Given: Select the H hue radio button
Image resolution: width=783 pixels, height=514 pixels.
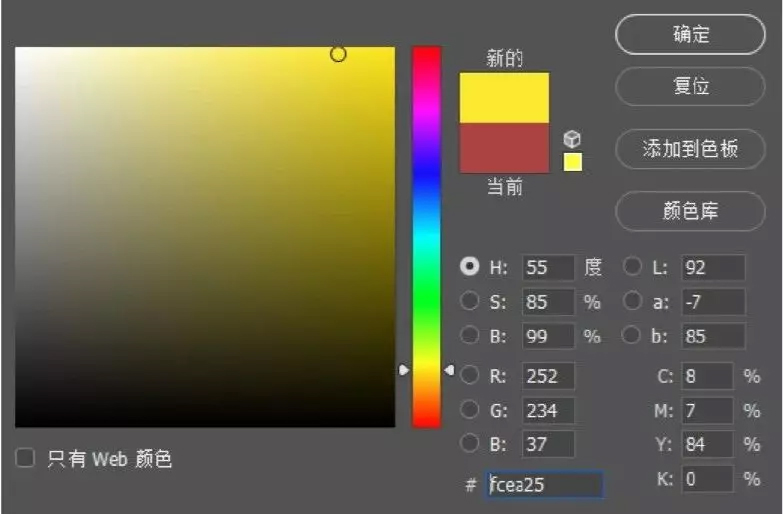Looking at the screenshot, I should 469,267.
